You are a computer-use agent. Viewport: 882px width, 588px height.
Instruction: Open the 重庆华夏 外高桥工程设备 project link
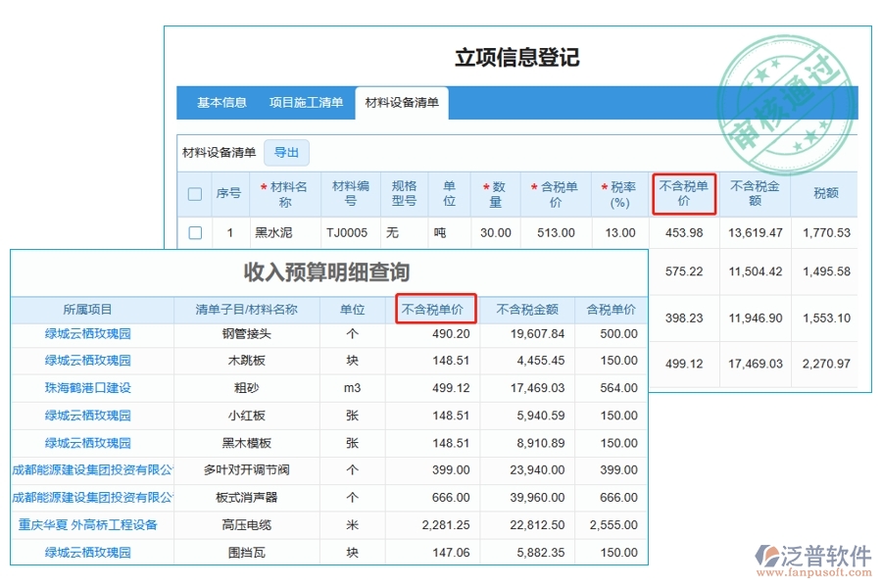[x=88, y=524]
